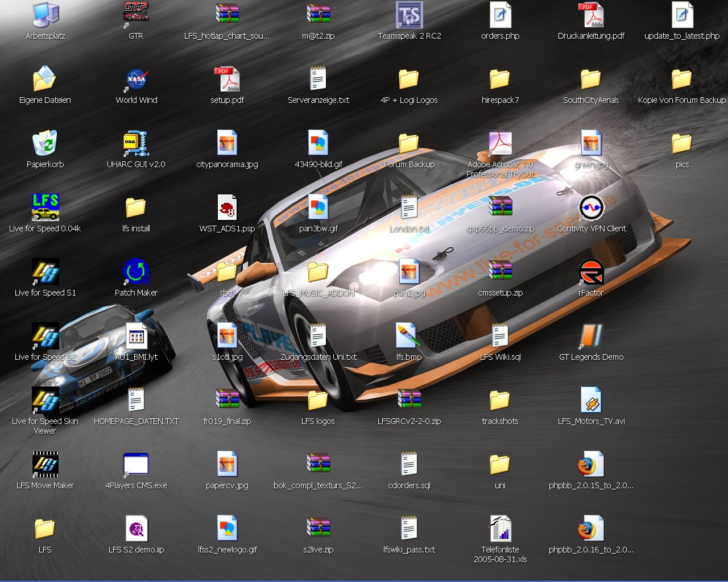Open the hirespack7 folder

point(500,80)
